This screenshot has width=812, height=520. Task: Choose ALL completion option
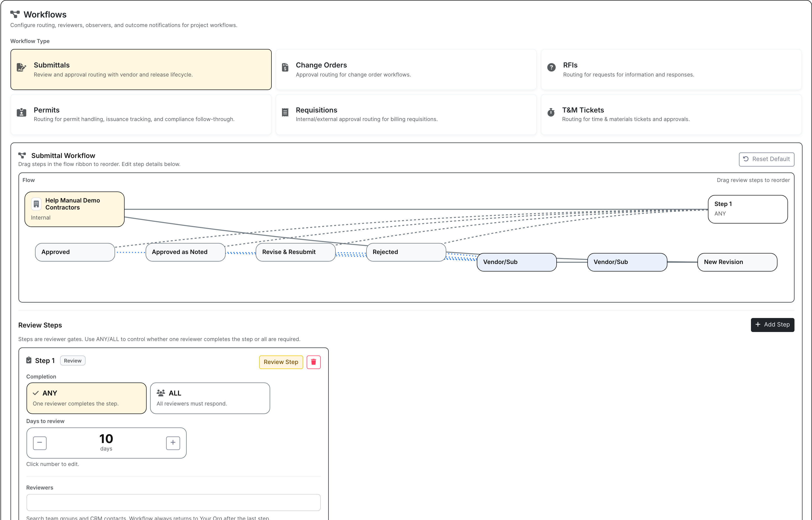[210, 398]
